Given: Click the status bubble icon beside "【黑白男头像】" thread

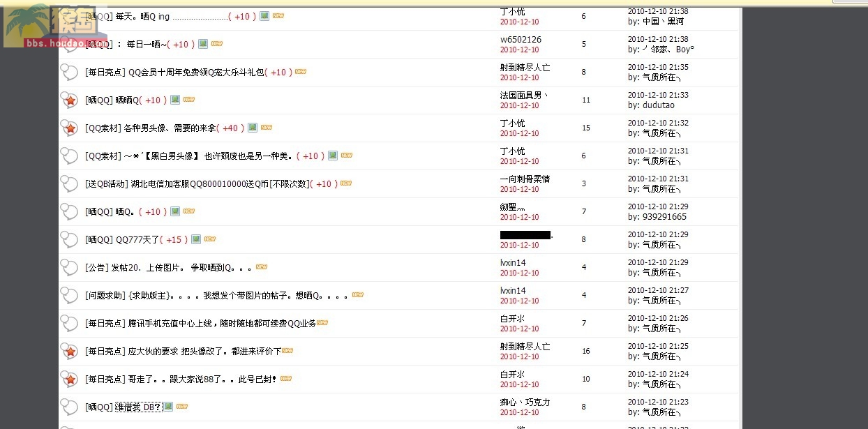Looking at the screenshot, I should click(69, 156).
